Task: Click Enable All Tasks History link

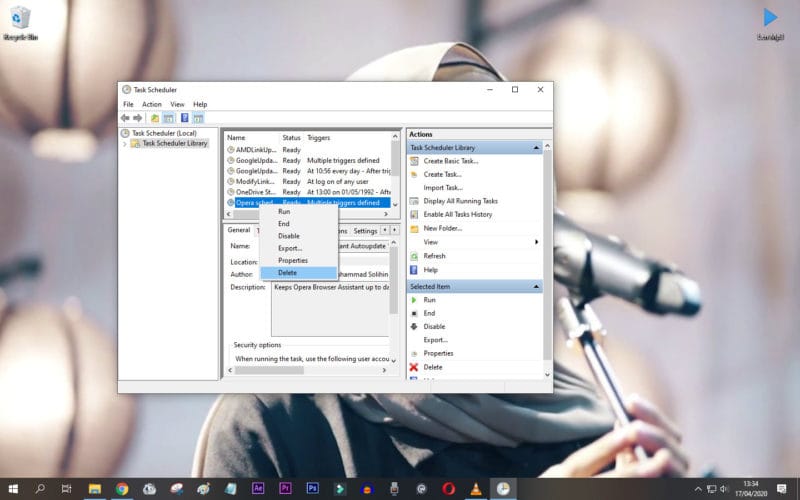Action: 458,214
